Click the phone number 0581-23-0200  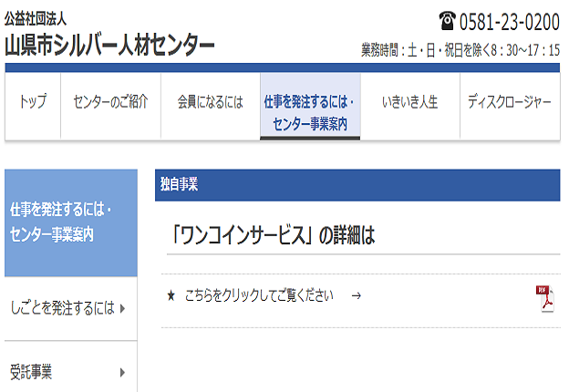(x=509, y=21)
